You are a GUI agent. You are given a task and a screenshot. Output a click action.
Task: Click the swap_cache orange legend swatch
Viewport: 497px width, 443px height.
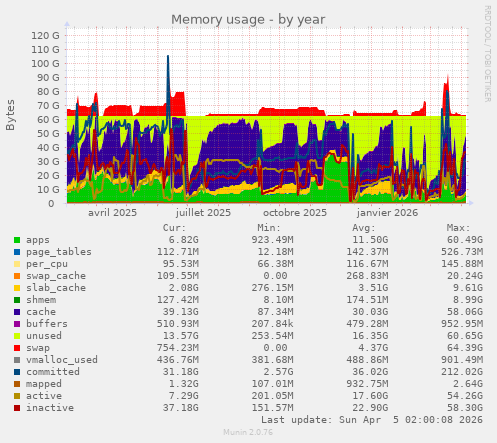tap(17, 276)
